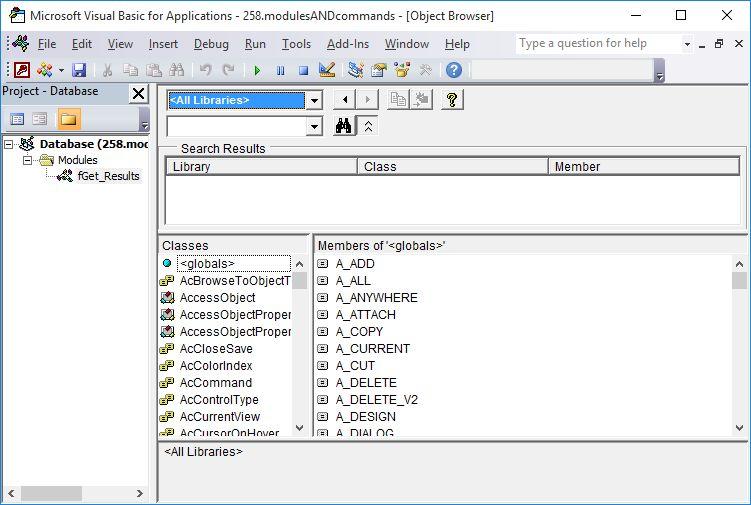Click the Class column header
This screenshot has width=751, height=505.
(x=453, y=166)
